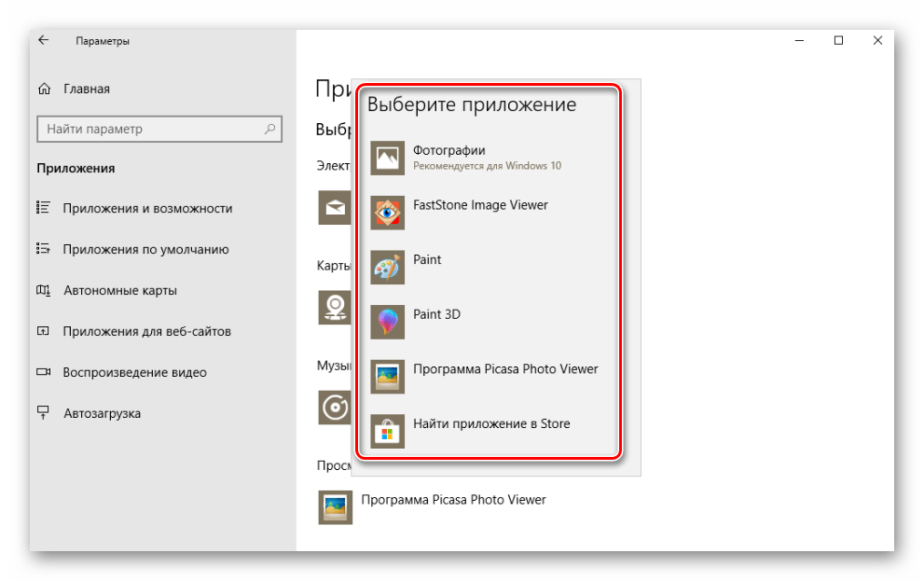This screenshot has height=581, width=924.
Task: Select Фотографии text in app list
Action: [x=449, y=150]
